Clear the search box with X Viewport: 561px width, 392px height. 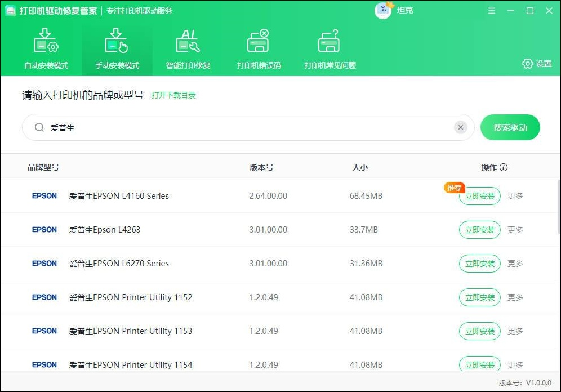click(x=461, y=127)
